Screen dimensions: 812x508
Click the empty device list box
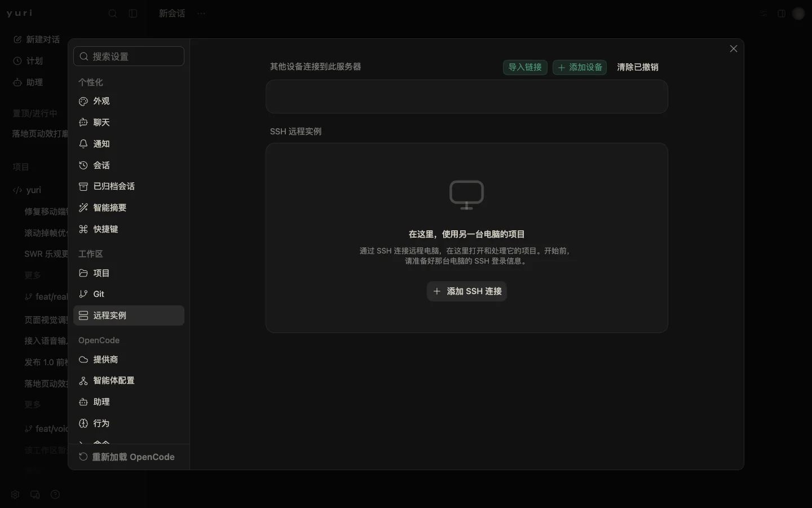tap(467, 97)
